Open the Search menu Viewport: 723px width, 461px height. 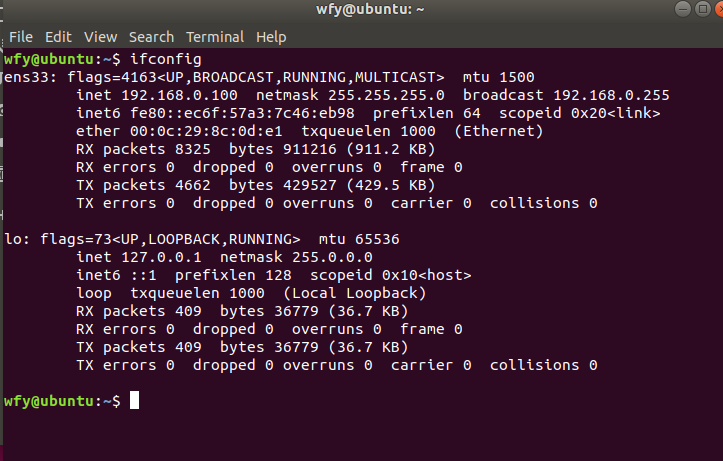point(151,36)
